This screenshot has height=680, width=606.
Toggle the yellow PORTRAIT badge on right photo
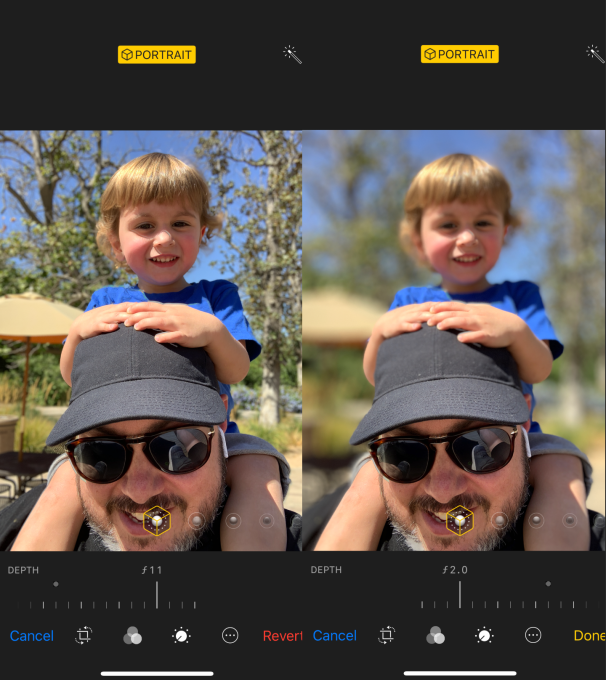[x=459, y=54]
